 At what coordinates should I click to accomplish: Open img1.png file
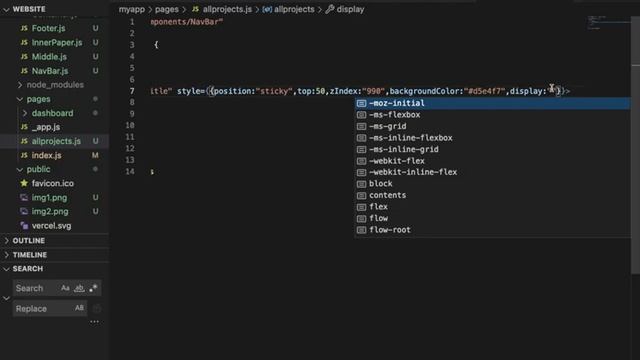(x=49, y=198)
